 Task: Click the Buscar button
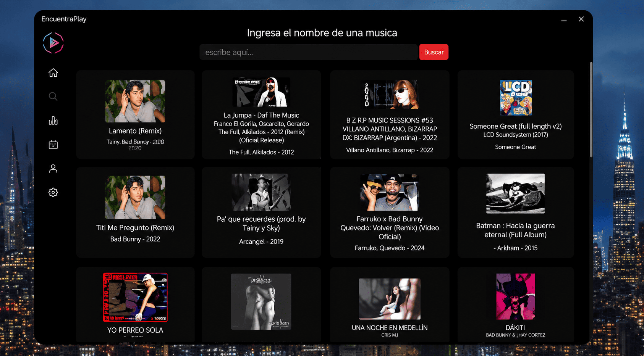pyautogui.click(x=434, y=52)
